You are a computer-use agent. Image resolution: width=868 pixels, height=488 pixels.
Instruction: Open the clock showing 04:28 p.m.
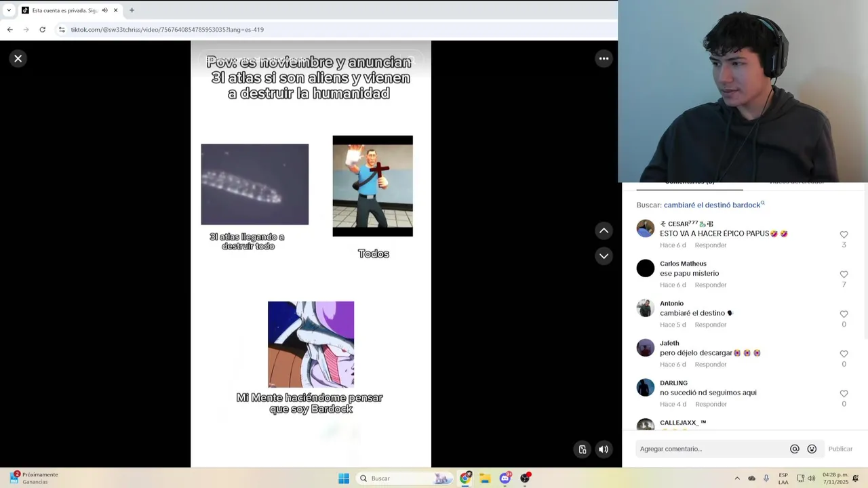(x=835, y=479)
